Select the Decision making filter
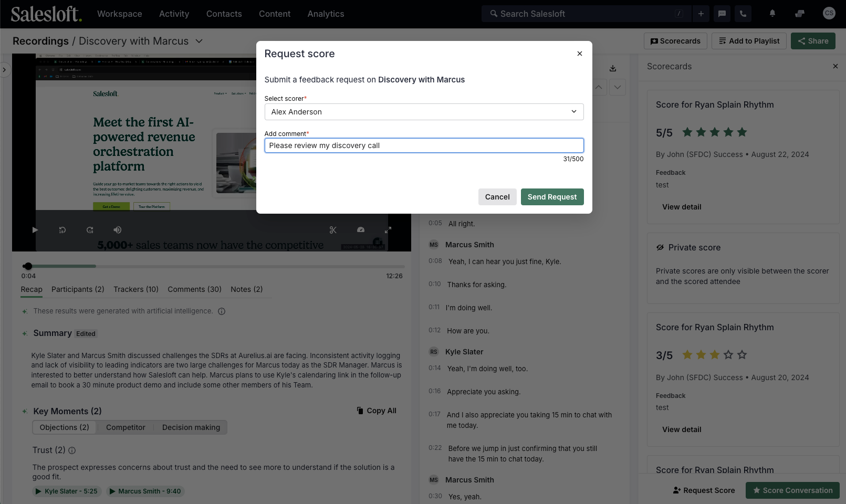The width and height of the screenshot is (846, 504). pyautogui.click(x=191, y=427)
